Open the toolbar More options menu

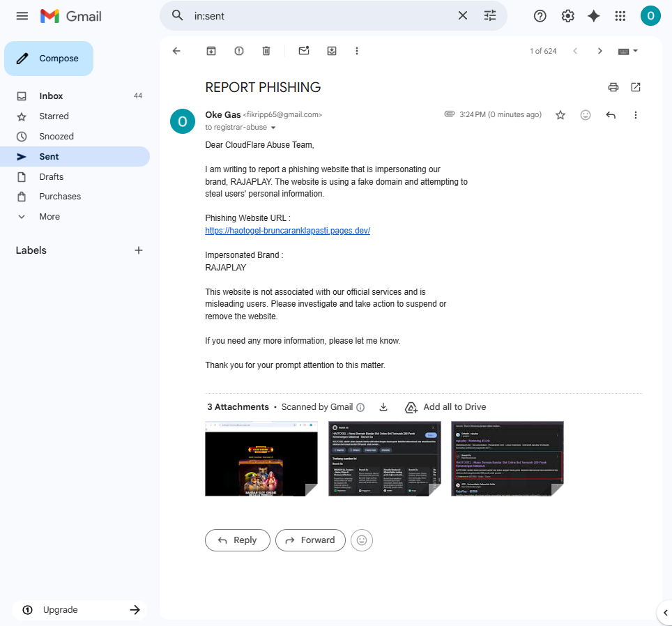[x=357, y=51]
